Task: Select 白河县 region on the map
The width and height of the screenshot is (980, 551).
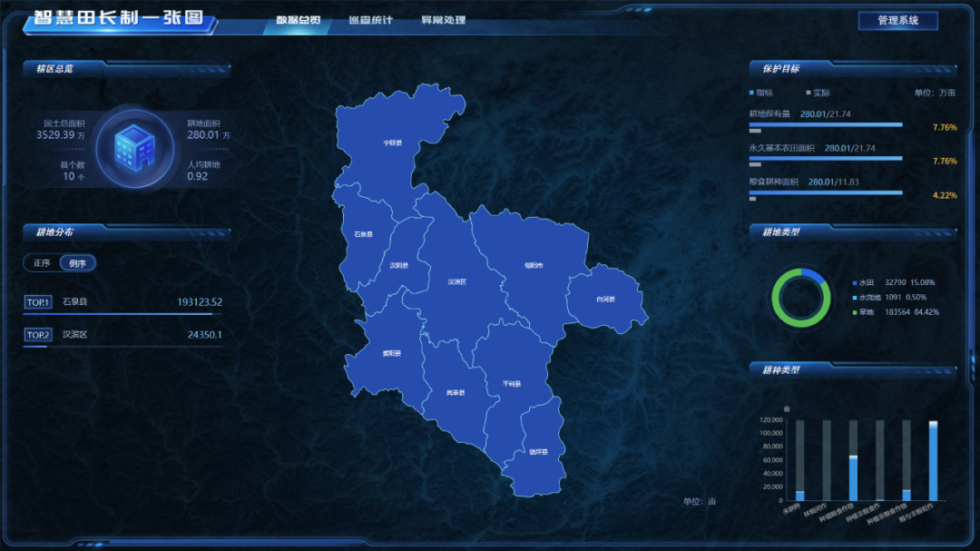Action: tap(605, 299)
